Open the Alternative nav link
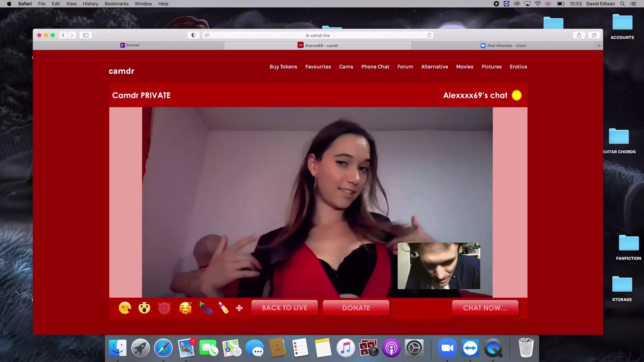 click(435, 67)
